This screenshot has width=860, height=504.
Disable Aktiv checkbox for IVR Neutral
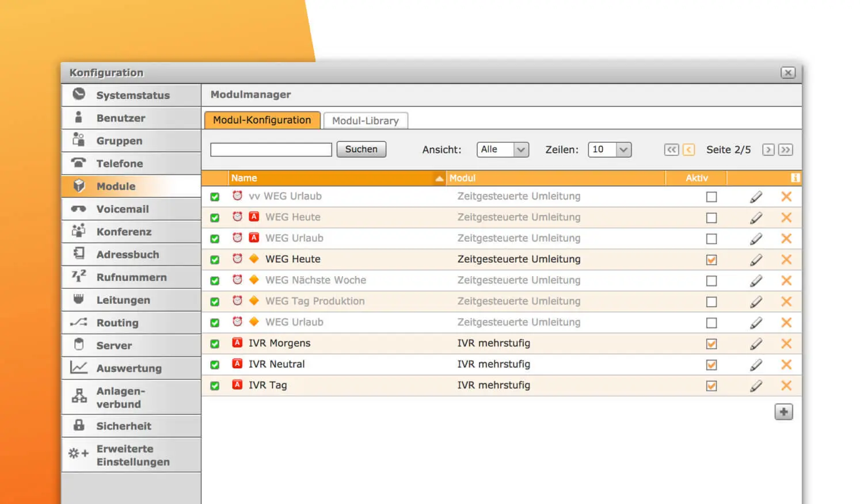coord(711,365)
